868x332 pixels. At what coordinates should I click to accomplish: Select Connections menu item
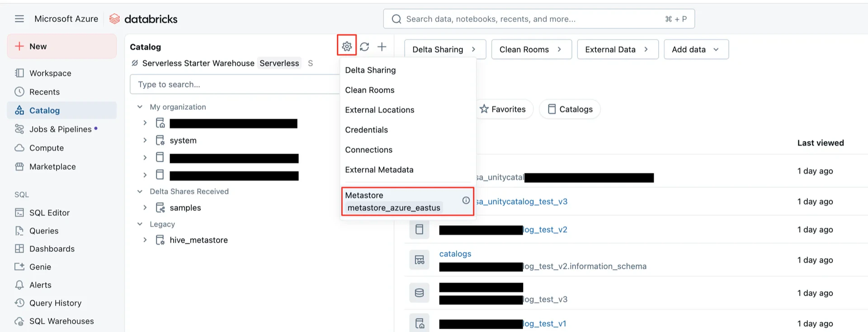(408, 150)
